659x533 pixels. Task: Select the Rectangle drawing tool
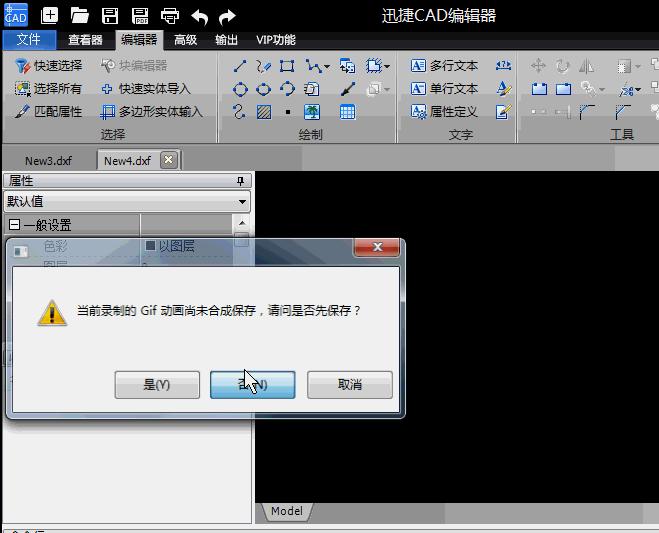tap(287, 66)
